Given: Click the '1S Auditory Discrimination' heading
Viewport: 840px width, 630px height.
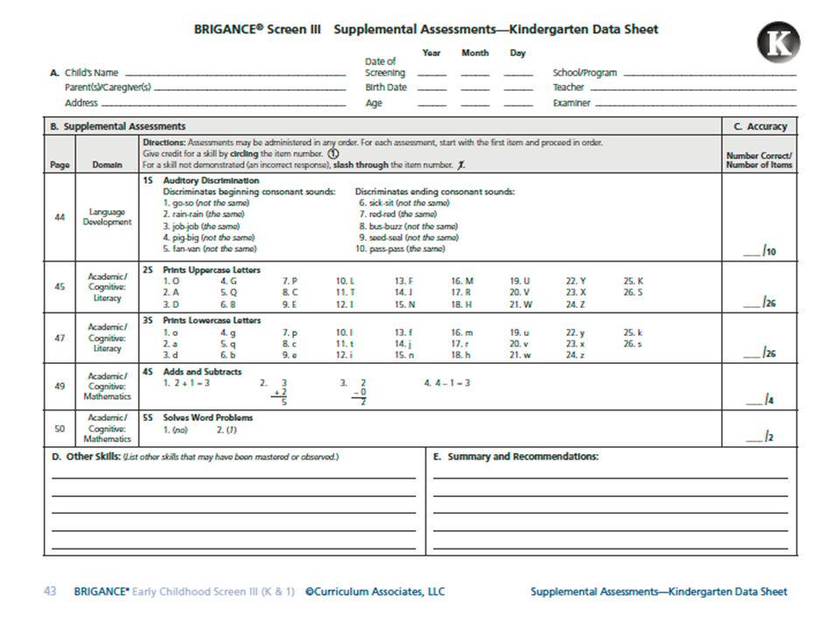Looking at the screenshot, I should 201,180.
